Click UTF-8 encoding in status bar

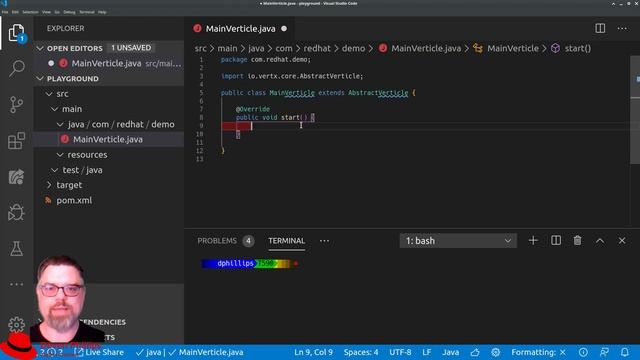tap(400, 352)
